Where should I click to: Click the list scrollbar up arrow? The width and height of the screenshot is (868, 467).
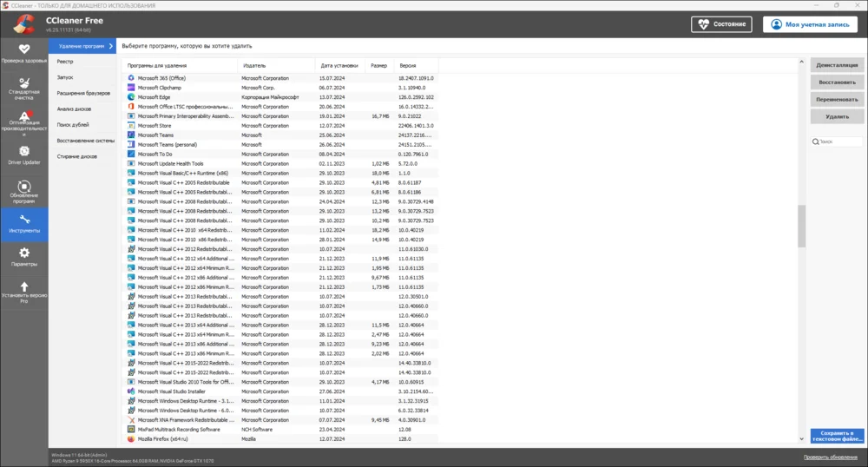tap(801, 62)
